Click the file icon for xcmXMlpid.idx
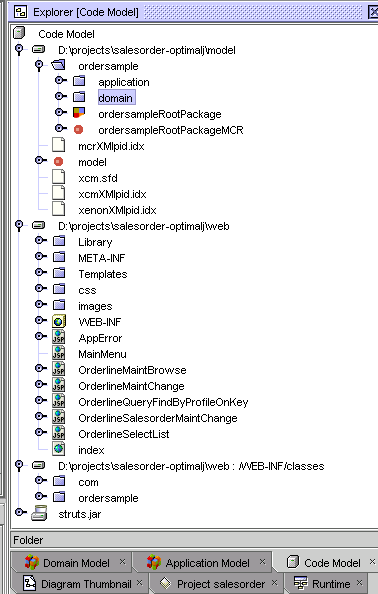Viewport: 378px width, 594px height. point(58,193)
